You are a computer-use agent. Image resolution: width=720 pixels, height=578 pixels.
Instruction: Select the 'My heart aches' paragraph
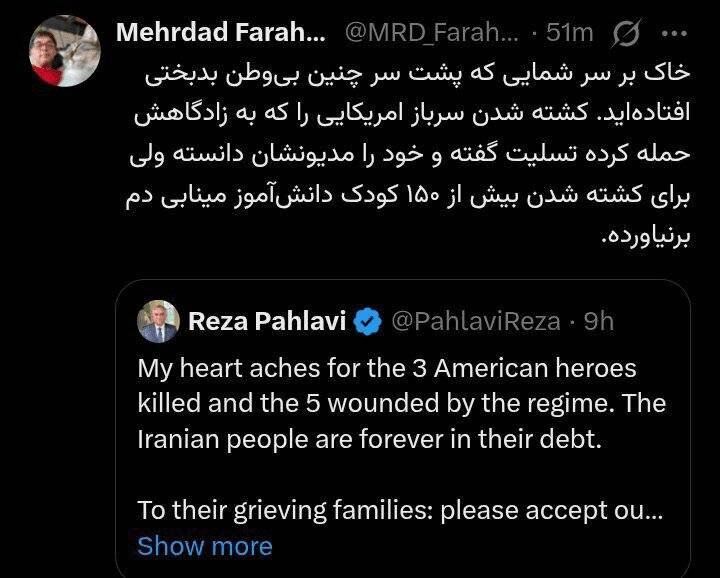pos(400,404)
